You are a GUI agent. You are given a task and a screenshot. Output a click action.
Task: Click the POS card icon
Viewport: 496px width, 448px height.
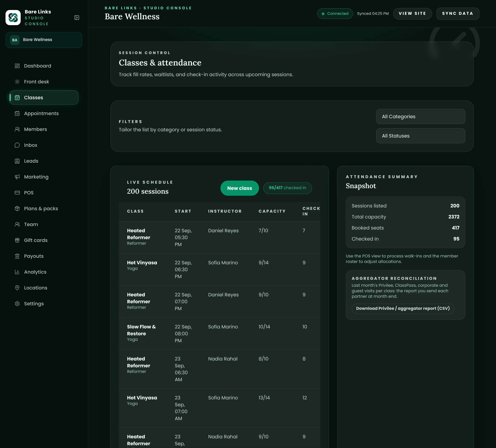point(17,193)
